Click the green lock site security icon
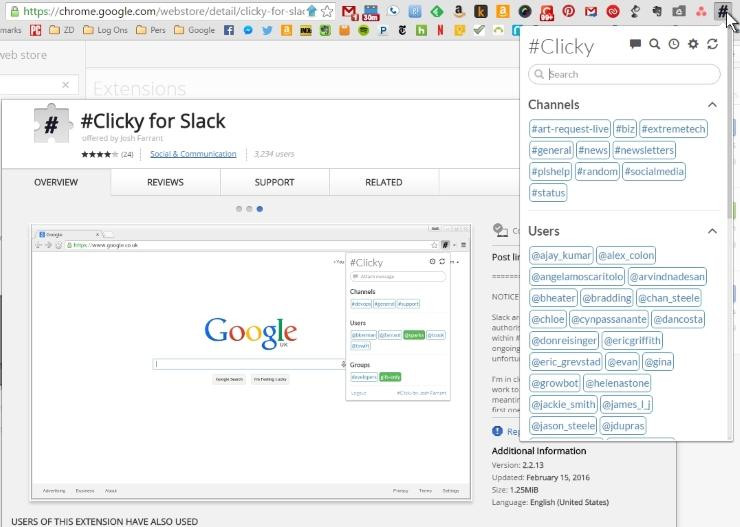Image resolution: width=740 pixels, height=527 pixels. (15, 11)
